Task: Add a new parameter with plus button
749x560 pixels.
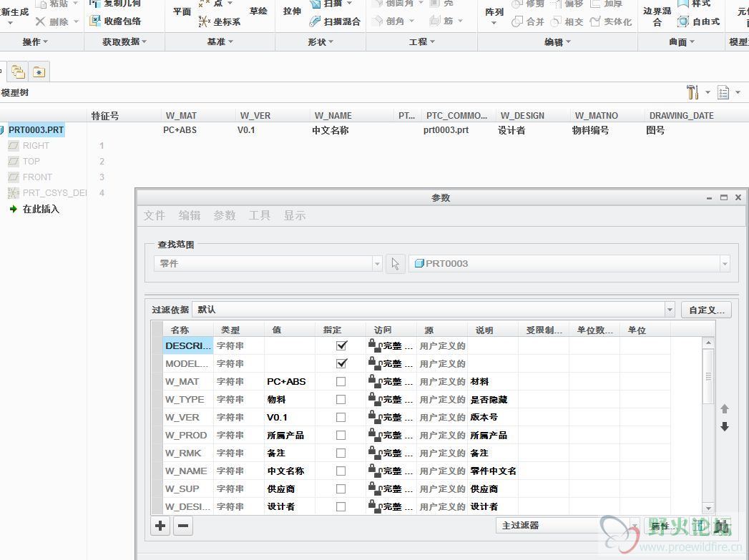Action: (x=160, y=526)
